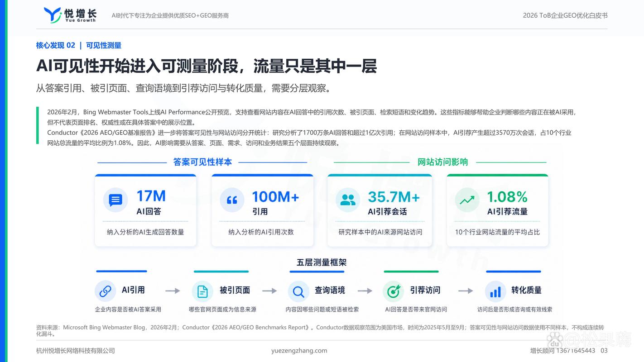Screen dimensions: 644x362
Task: Click the document icon beside 被引页面
Action: pos(202,291)
